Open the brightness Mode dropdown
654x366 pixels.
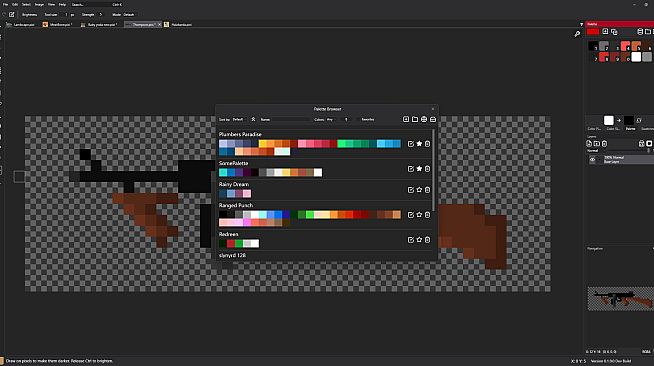[129, 15]
